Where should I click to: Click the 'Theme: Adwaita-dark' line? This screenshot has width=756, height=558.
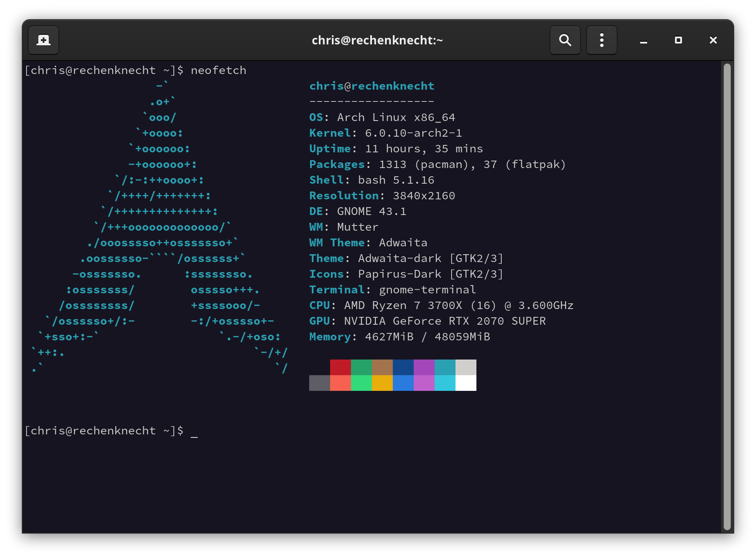click(x=406, y=259)
